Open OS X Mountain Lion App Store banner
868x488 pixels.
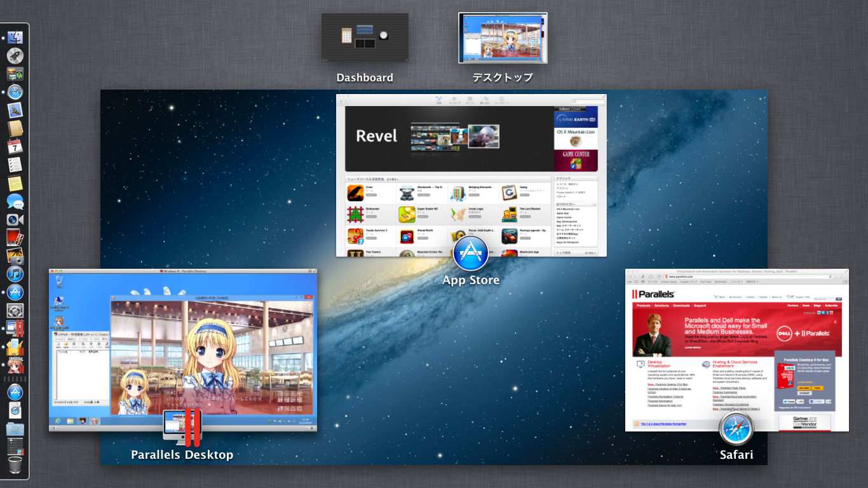576,139
